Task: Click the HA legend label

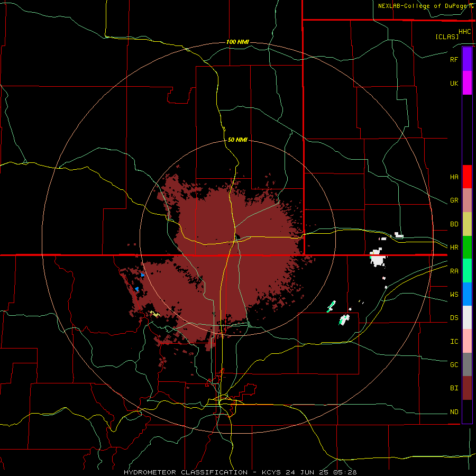Action: point(454,177)
